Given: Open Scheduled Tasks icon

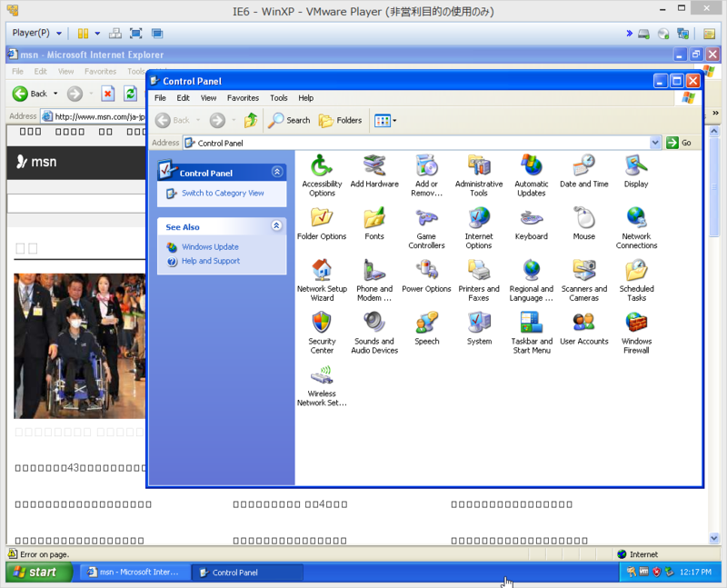Looking at the screenshot, I should [x=636, y=280].
